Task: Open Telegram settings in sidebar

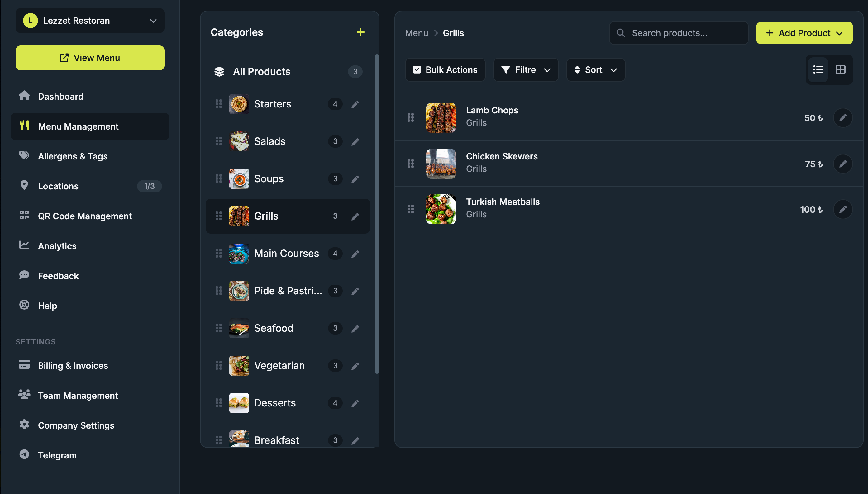Action: [57, 455]
